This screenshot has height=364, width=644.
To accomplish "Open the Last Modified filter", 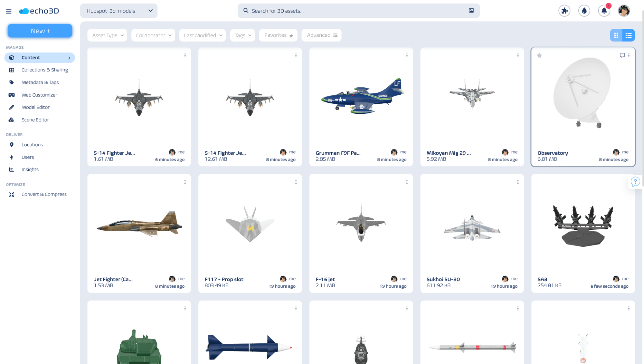I will coord(203,35).
